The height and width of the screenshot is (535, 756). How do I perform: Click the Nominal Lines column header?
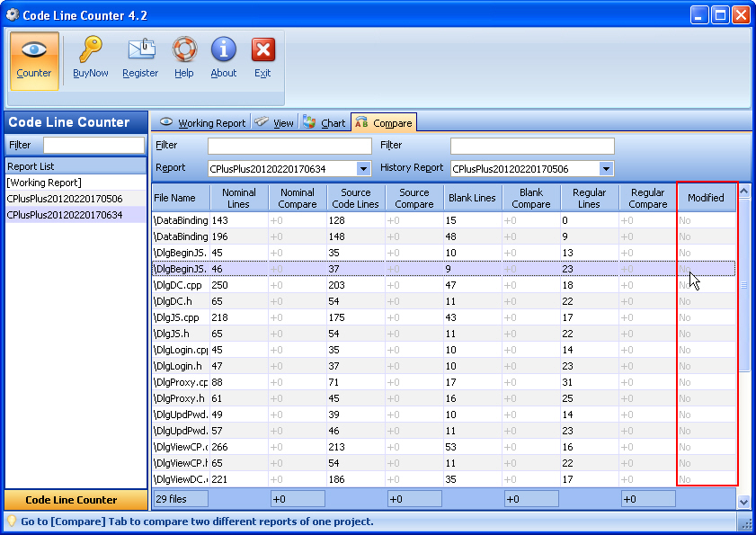pos(238,198)
